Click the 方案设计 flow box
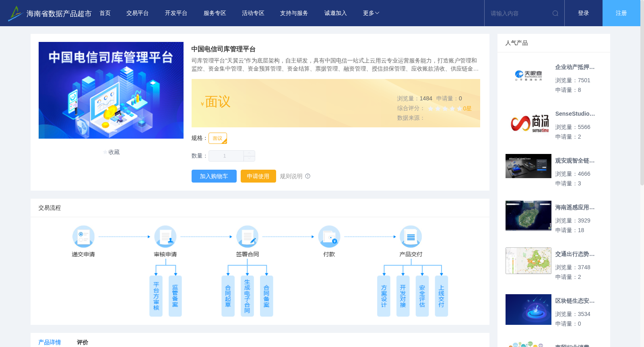The image size is (644, 347). click(384, 296)
